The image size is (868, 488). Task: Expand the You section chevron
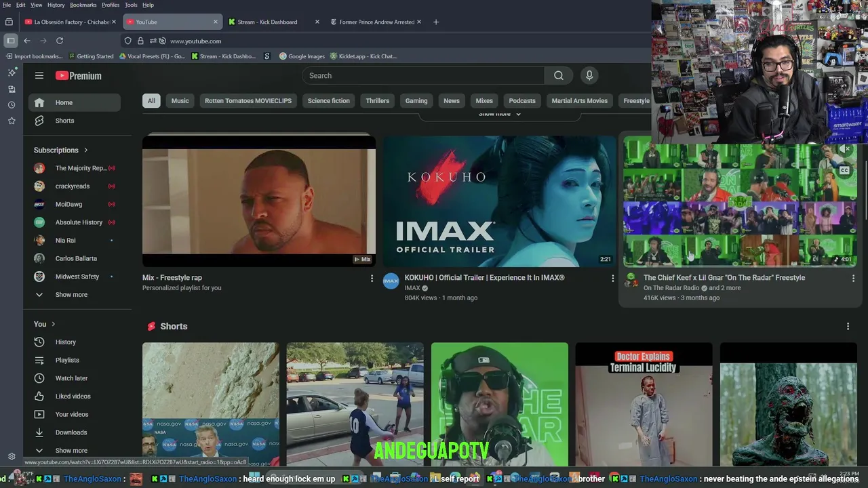[54, 324]
